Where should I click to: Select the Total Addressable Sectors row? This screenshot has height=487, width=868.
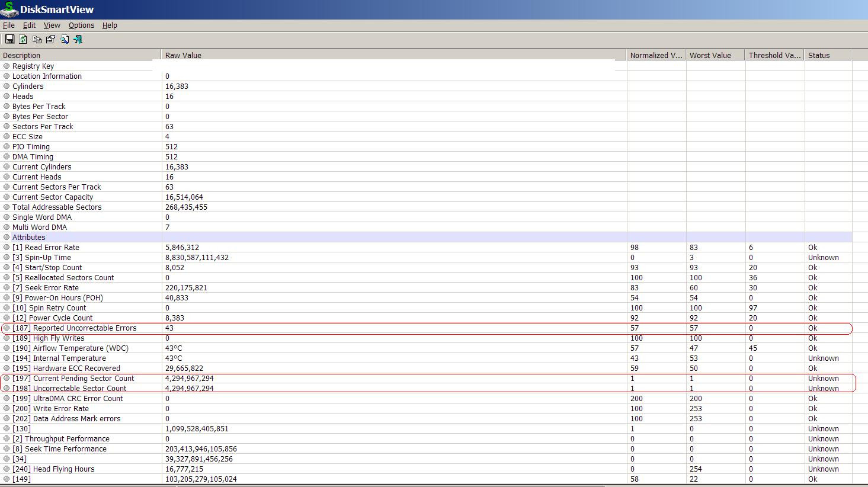click(x=426, y=207)
